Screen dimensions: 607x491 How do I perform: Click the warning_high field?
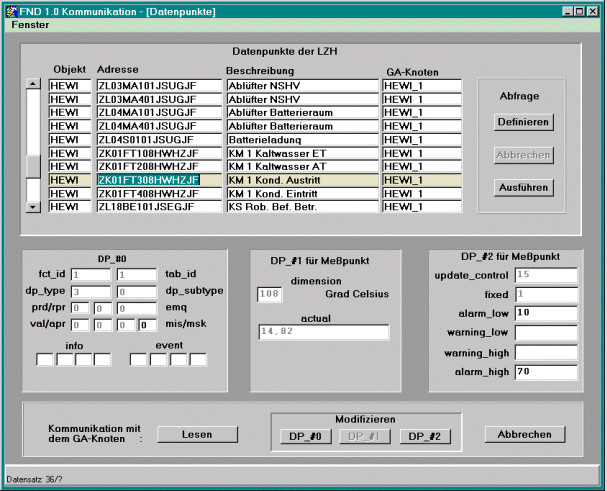pyautogui.click(x=546, y=353)
